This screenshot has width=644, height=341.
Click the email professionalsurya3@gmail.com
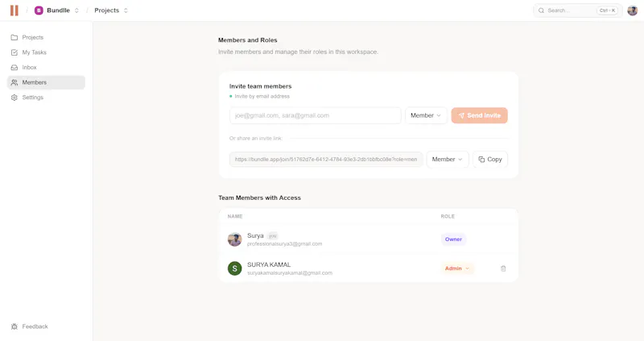coord(285,244)
